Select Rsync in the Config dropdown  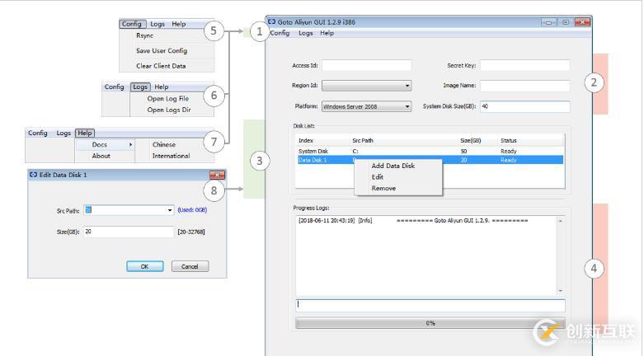coord(144,35)
